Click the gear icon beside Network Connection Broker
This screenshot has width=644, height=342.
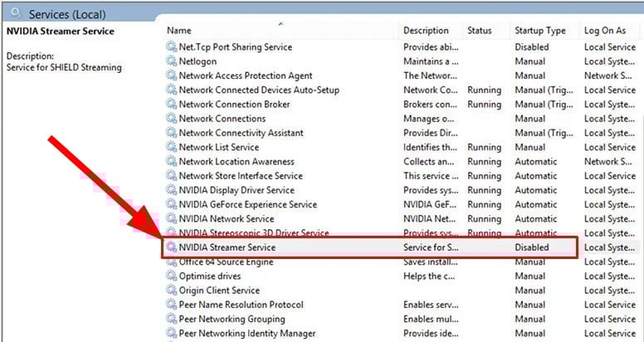click(171, 104)
